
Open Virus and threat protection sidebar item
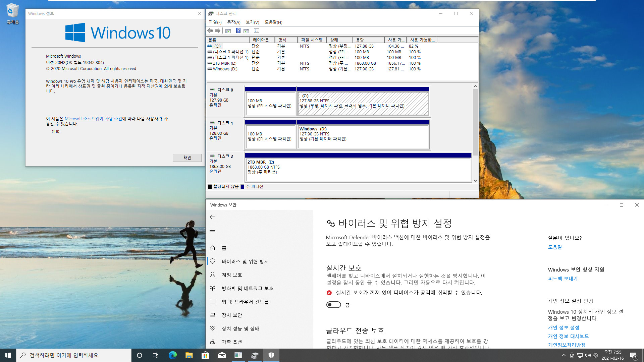(x=259, y=261)
